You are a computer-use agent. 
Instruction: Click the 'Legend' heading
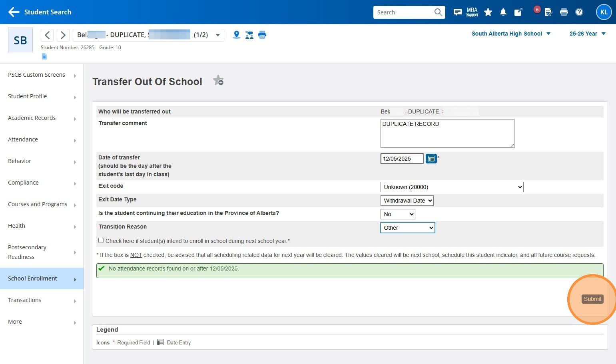[x=107, y=330]
